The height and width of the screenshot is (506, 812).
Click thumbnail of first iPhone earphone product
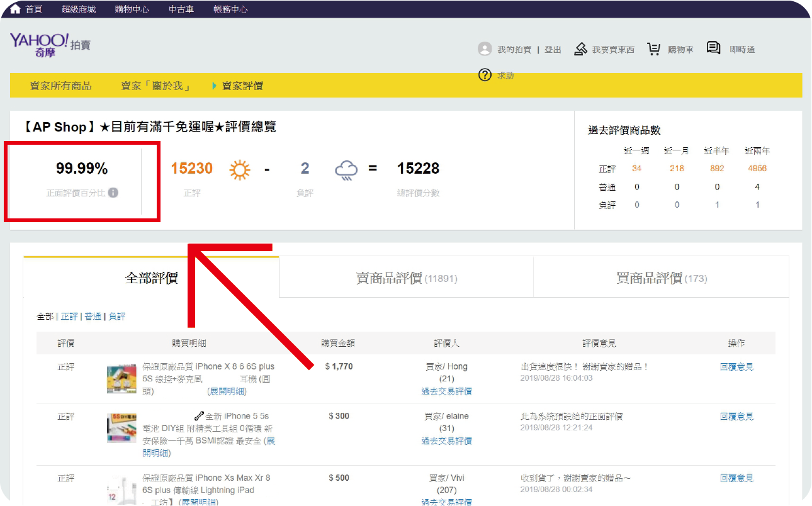[x=121, y=378]
